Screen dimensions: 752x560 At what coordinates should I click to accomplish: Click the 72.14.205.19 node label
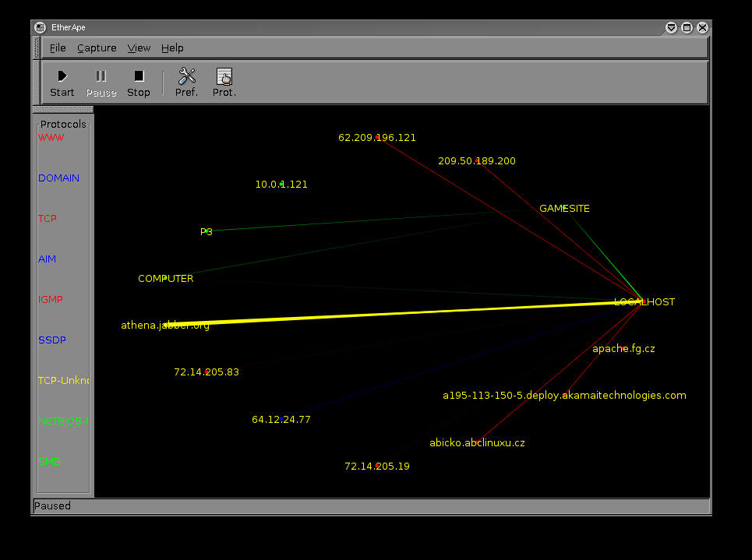(x=377, y=466)
